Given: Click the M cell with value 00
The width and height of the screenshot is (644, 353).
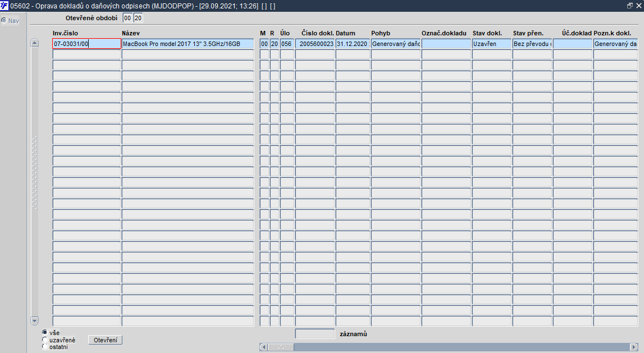Looking at the screenshot, I should coord(264,44).
